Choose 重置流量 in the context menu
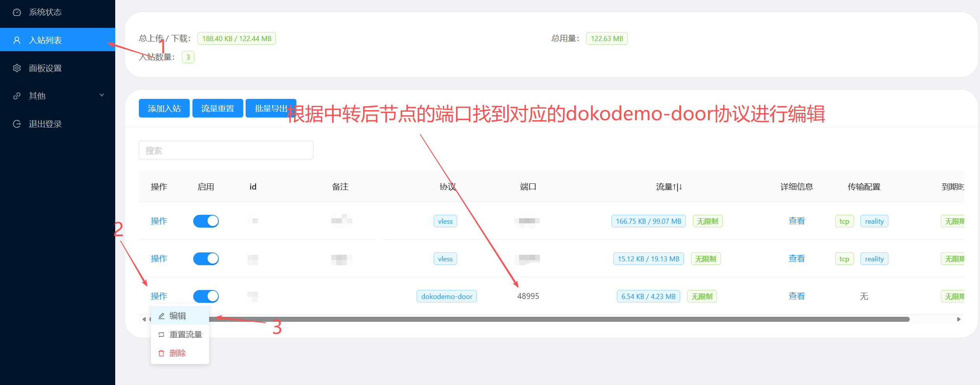 point(180,335)
